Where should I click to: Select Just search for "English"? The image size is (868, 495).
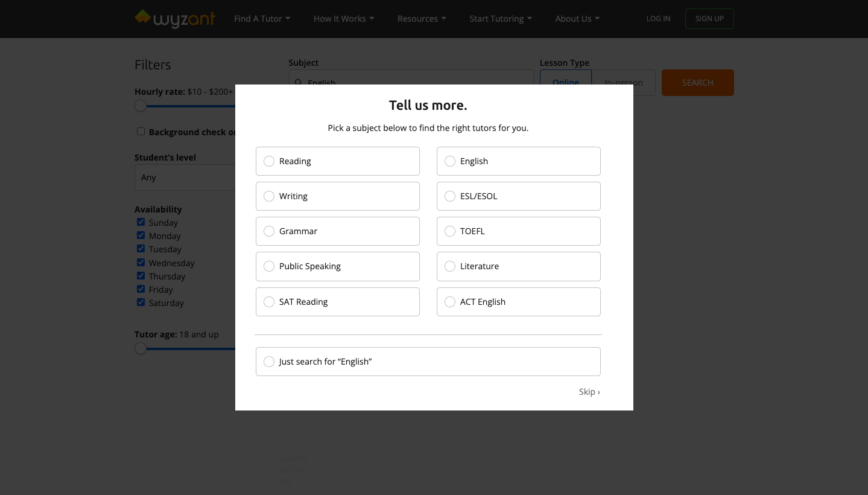tap(269, 362)
